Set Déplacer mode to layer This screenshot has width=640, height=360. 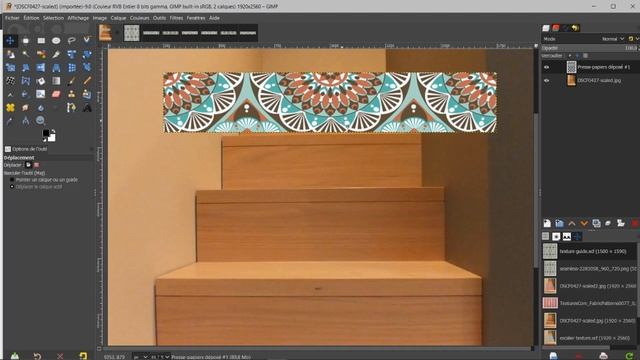click(28, 165)
